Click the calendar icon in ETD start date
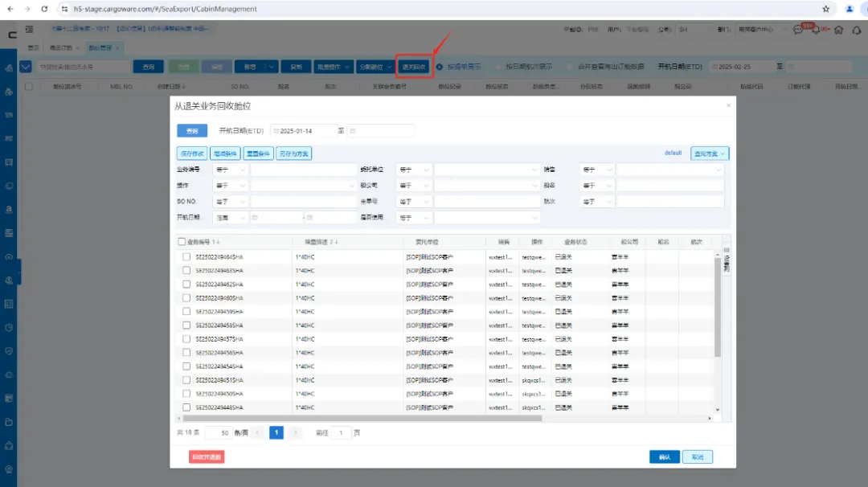This screenshot has height=487, width=868. tap(276, 131)
